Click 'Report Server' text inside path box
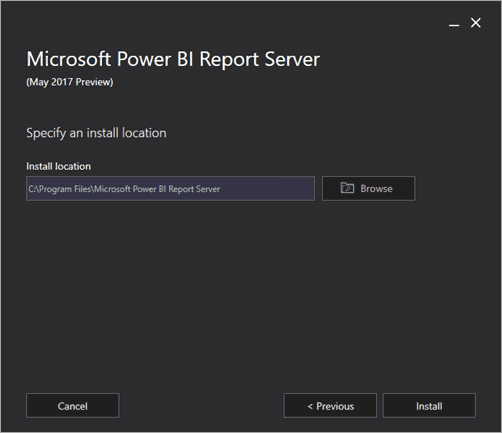Image resolution: width=502 pixels, height=433 pixels. pos(194,189)
